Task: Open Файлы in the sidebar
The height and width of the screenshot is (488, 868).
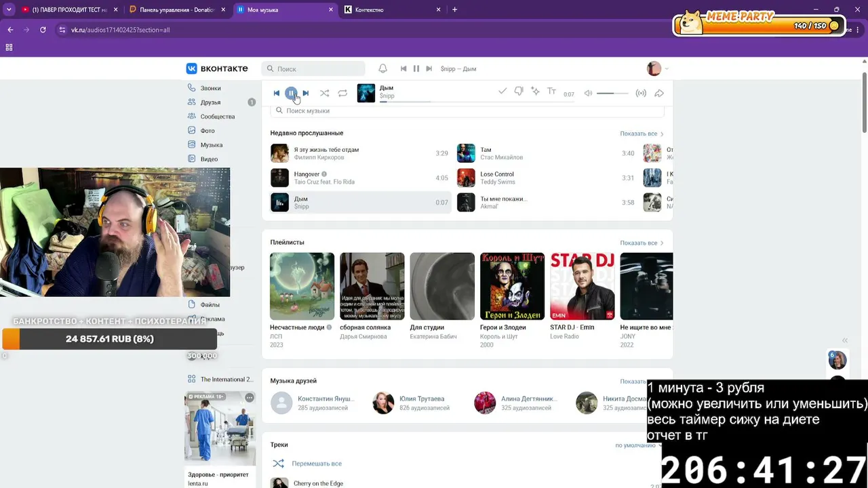Action: click(210, 305)
